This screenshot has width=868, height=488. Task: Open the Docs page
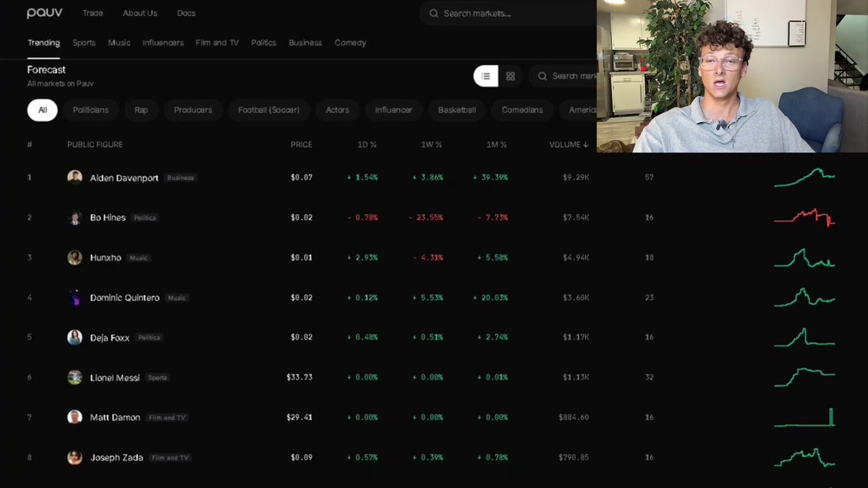(186, 13)
